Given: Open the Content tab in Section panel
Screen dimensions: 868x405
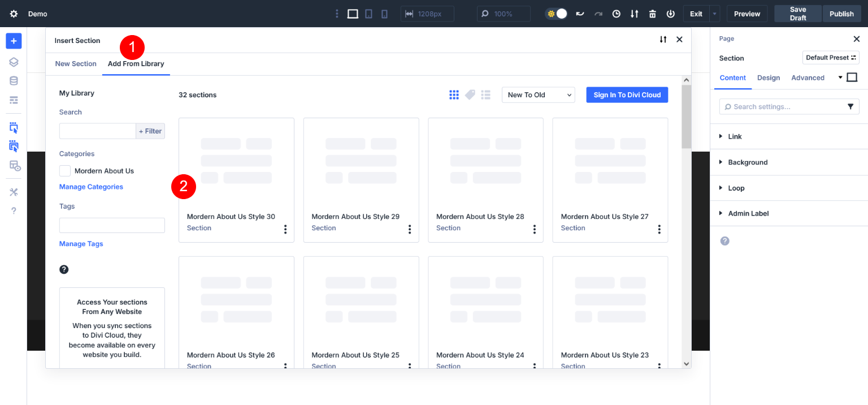Looking at the screenshot, I should coord(733,77).
